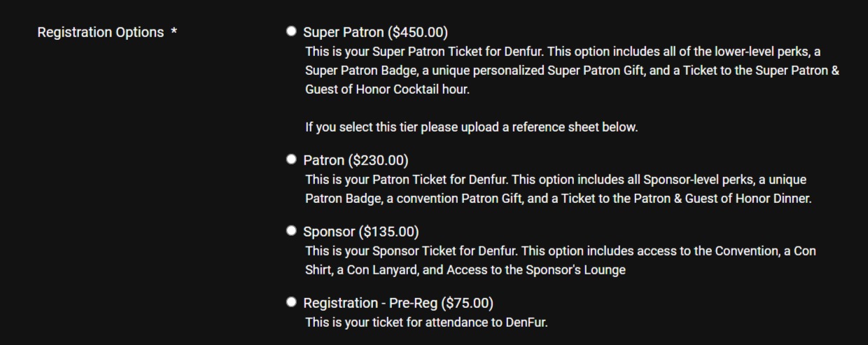Click the 'Registration Options' field label
Viewport: 868px width, 345px height.
(100, 32)
